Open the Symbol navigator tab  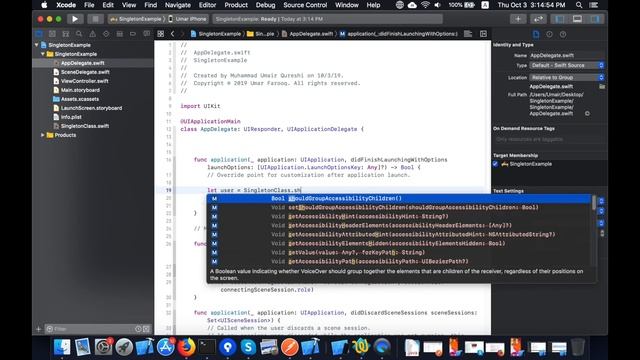coord(65,34)
